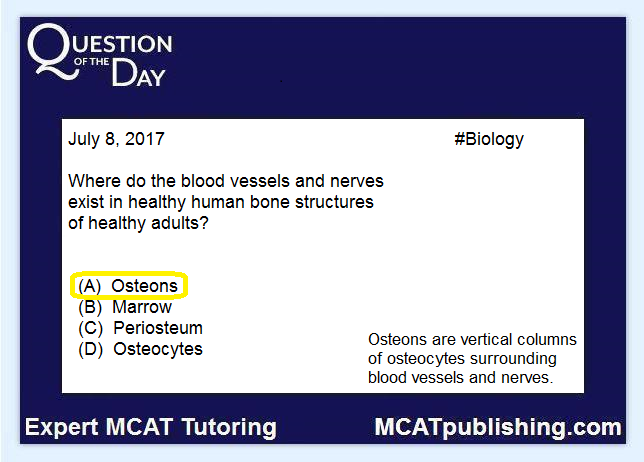Click the Question of the Day logo
The image size is (644, 462).
click(100, 55)
